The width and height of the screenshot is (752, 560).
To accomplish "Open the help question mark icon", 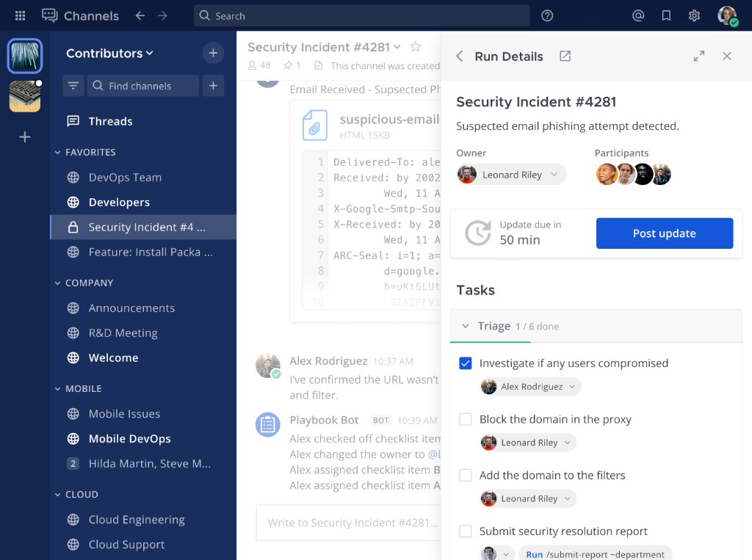I will tap(547, 16).
